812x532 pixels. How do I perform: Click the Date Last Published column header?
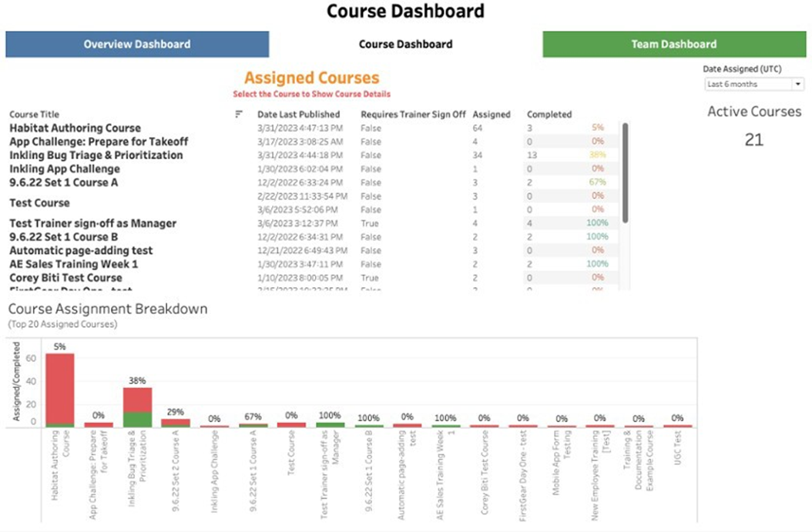pos(298,114)
